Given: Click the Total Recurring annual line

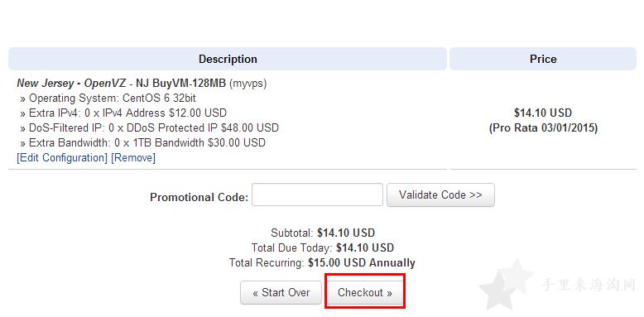Looking at the screenshot, I should point(322,263).
